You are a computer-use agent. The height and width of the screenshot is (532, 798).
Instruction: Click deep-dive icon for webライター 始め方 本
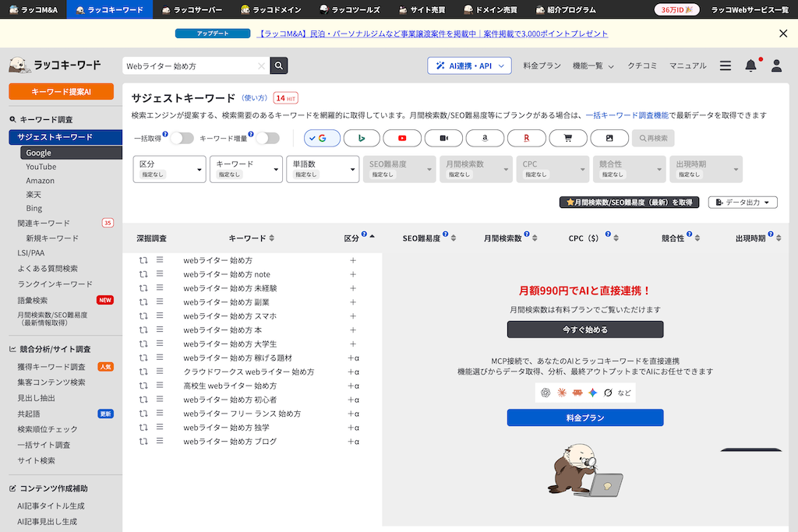pos(143,330)
